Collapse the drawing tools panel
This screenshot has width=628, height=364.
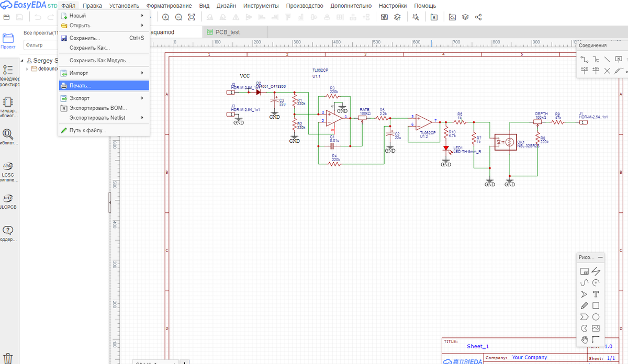point(600,257)
